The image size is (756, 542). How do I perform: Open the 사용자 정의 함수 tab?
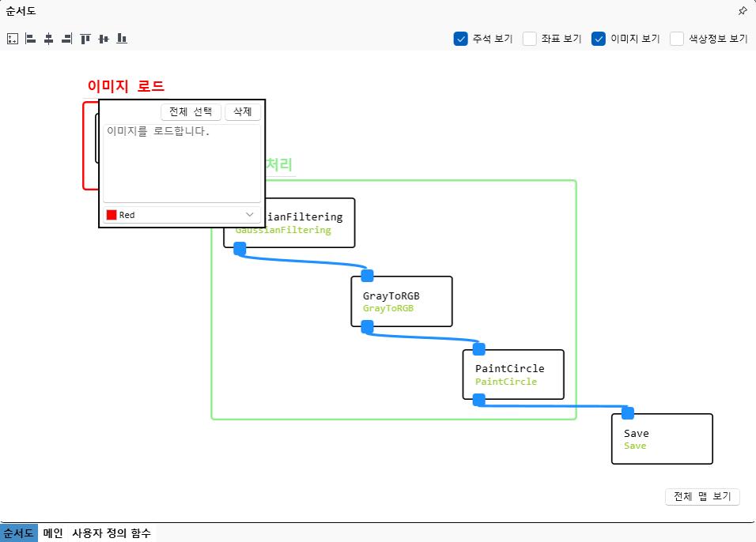coord(111,533)
